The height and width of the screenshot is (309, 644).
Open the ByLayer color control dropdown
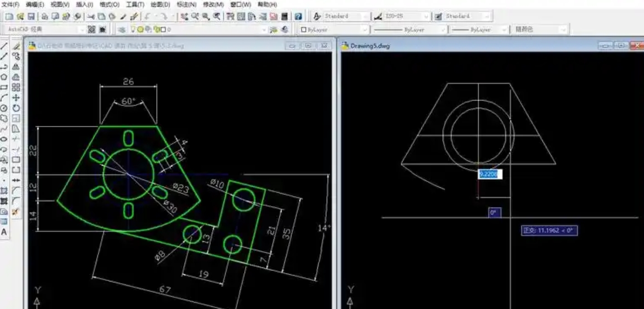coord(365,30)
